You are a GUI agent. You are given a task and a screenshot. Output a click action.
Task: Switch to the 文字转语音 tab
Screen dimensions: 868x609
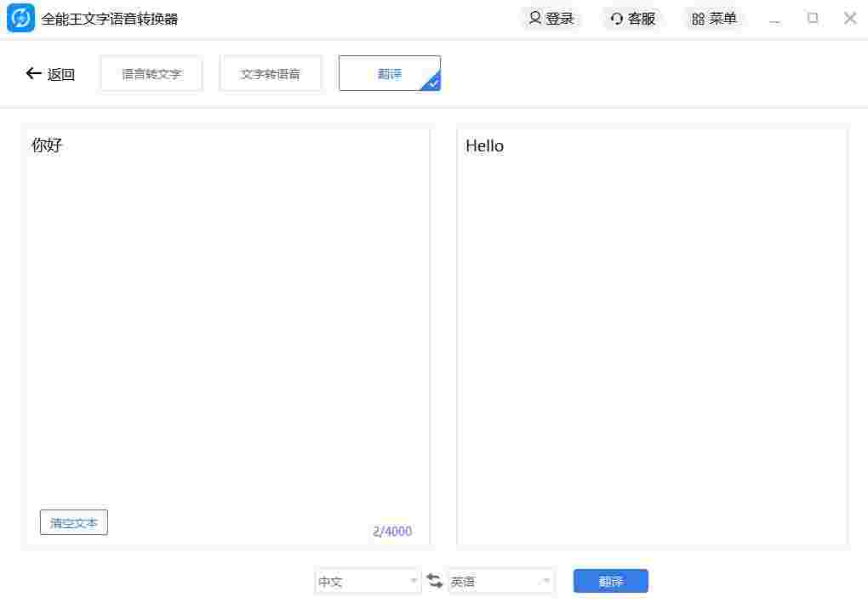tap(271, 73)
